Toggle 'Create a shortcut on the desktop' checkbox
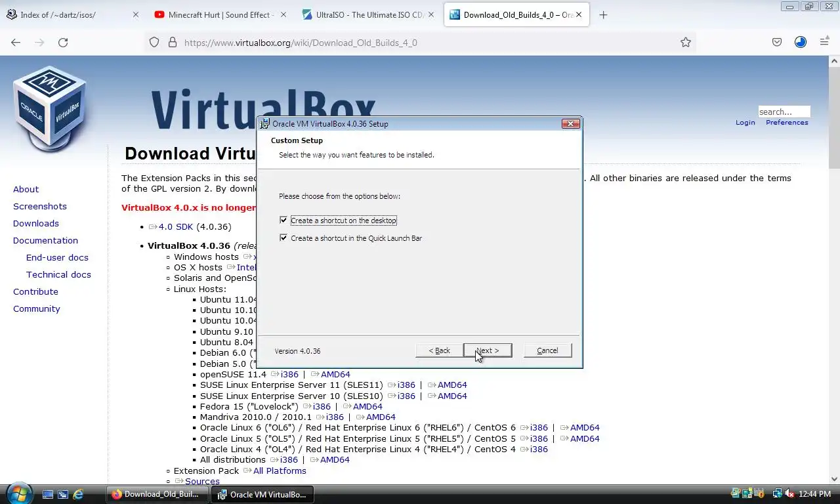This screenshot has height=504, width=840. [x=283, y=220]
